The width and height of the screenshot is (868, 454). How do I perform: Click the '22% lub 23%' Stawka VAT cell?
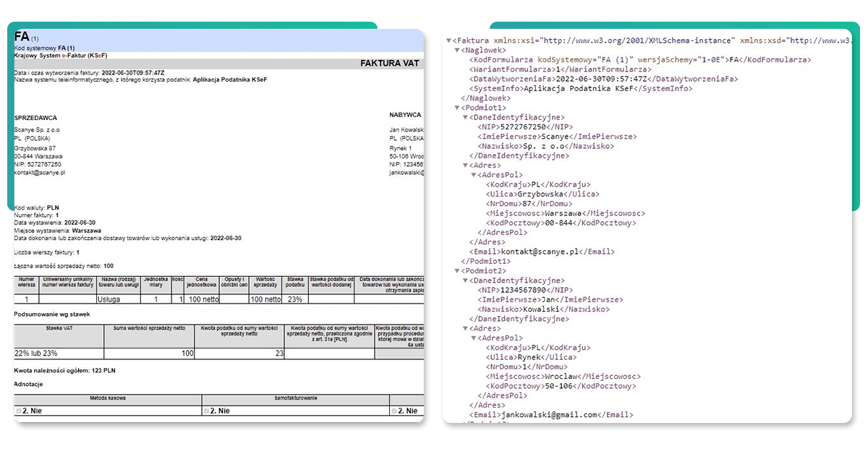tap(59, 353)
